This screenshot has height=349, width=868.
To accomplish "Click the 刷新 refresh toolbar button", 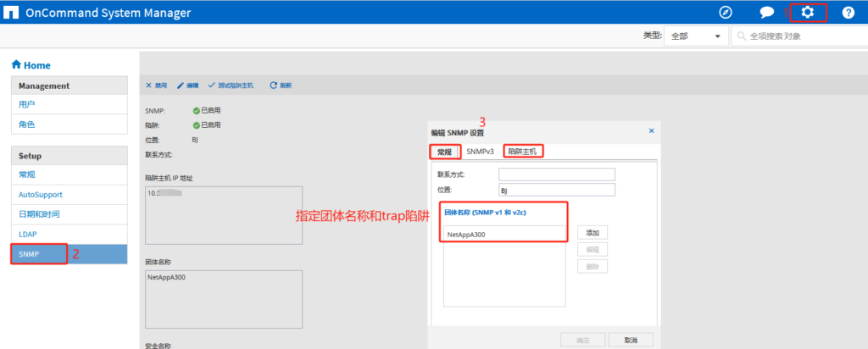I will [281, 86].
